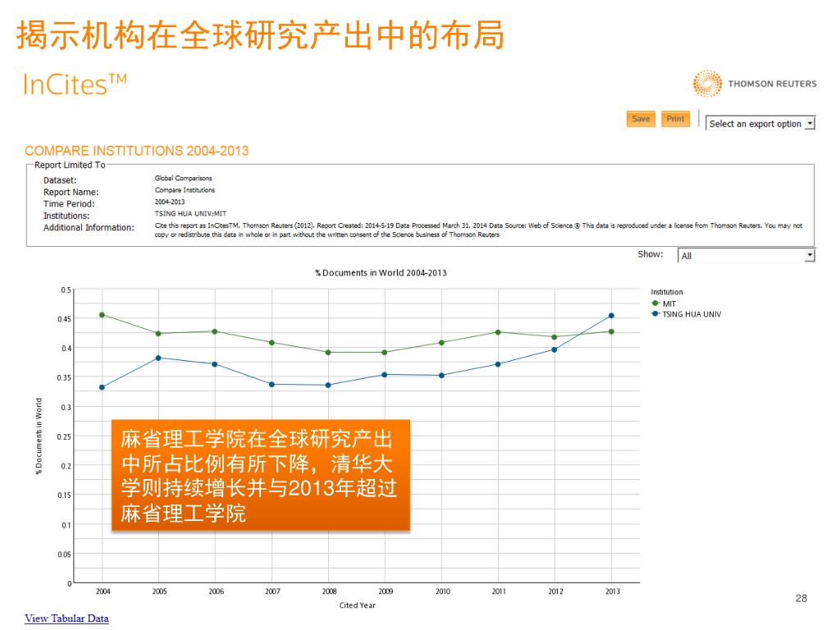Select Tsinghua data point for 2005

pyautogui.click(x=158, y=358)
